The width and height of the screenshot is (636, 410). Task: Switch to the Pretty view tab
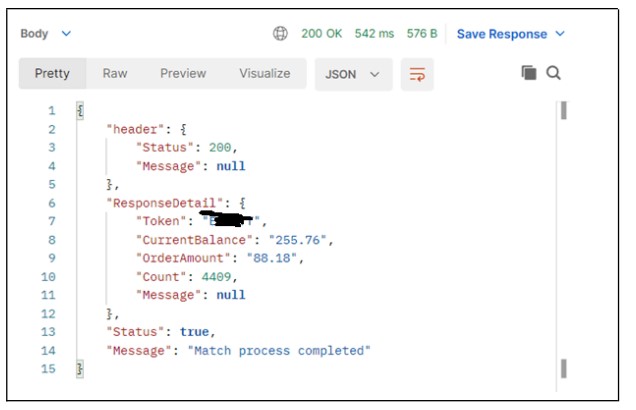click(52, 74)
